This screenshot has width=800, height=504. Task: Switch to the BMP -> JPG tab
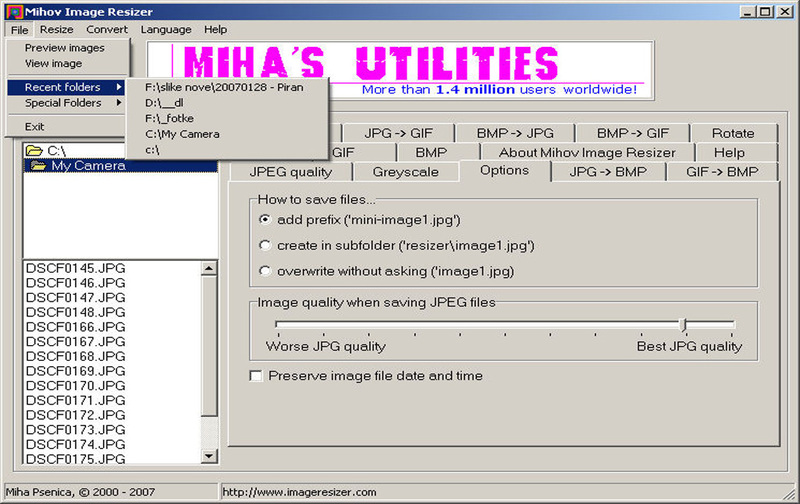(515, 133)
